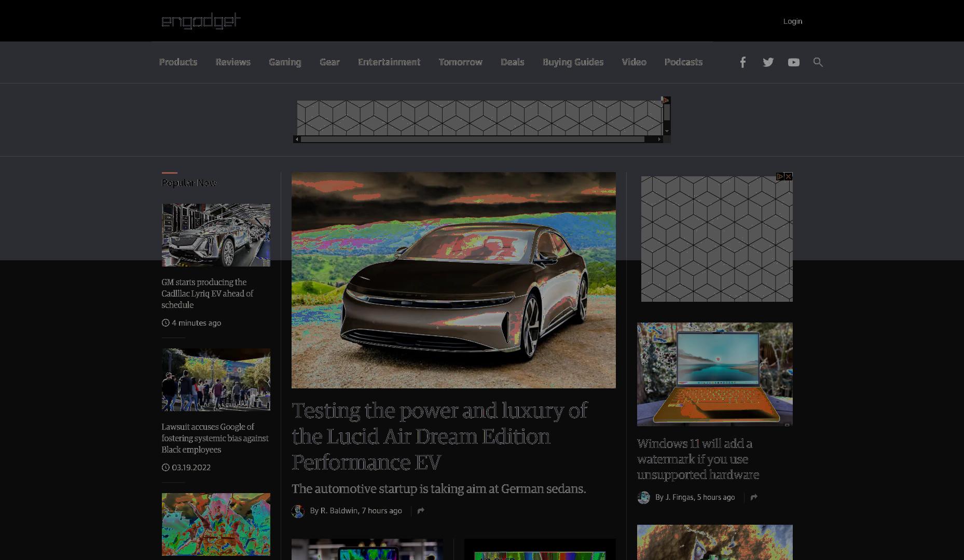
Task: Click the search magnifier icon
Action: pyautogui.click(x=818, y=62)
